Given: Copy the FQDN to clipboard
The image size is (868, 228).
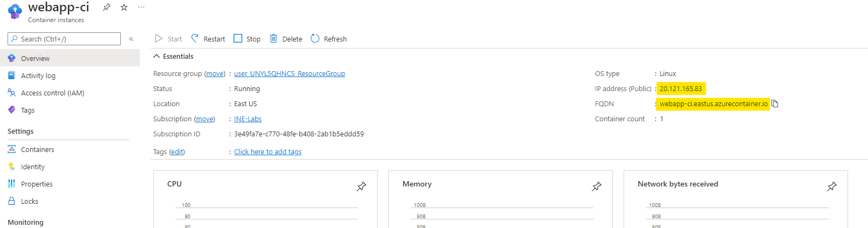Looking at the screenshot, I should [x=775, y=103].
